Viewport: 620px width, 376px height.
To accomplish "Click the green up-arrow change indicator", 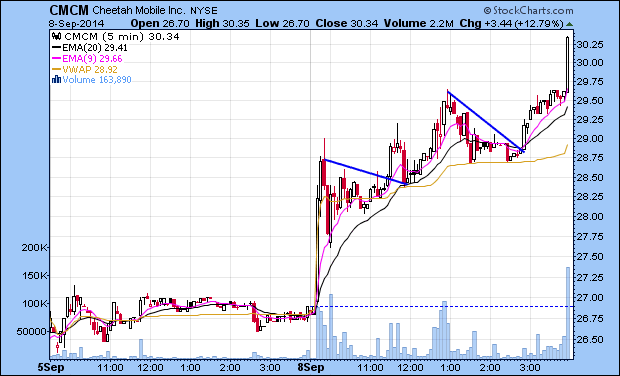I will click(x=569, y=24).
